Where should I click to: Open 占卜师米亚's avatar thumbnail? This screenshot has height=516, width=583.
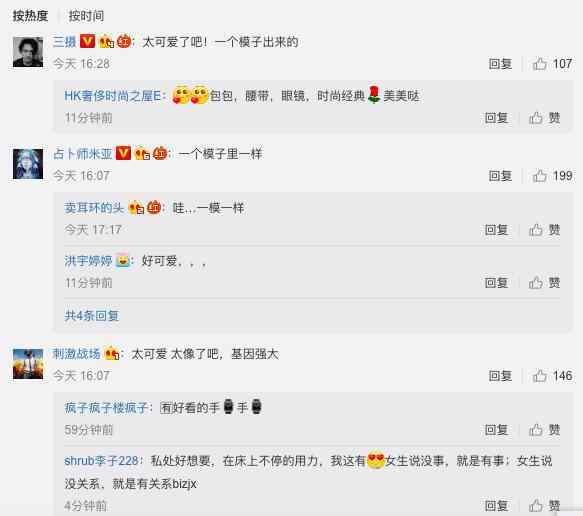(28, 164)
